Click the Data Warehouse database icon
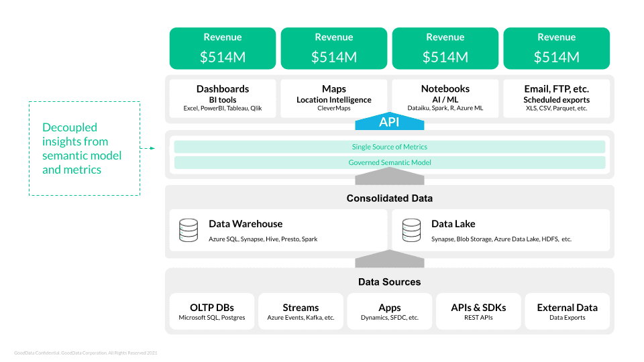 189,230
